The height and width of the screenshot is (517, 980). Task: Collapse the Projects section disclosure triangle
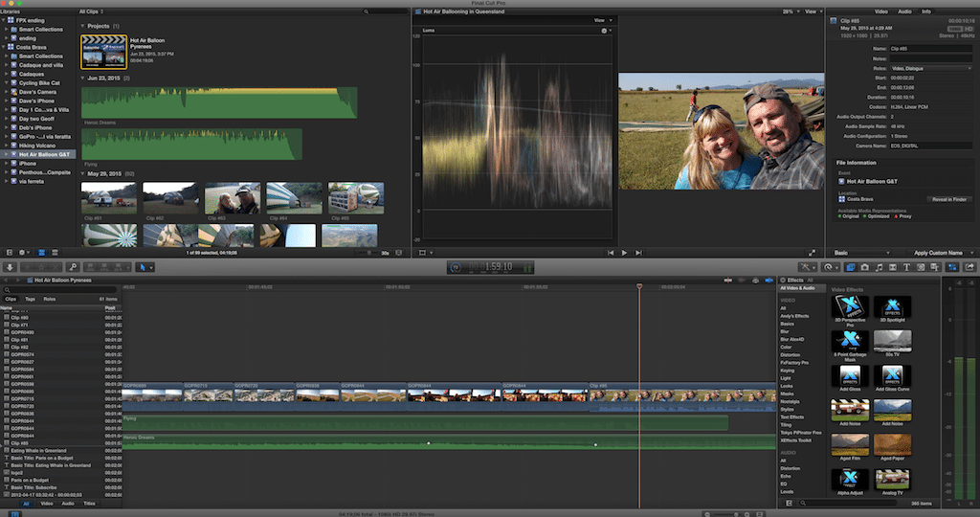82,26
